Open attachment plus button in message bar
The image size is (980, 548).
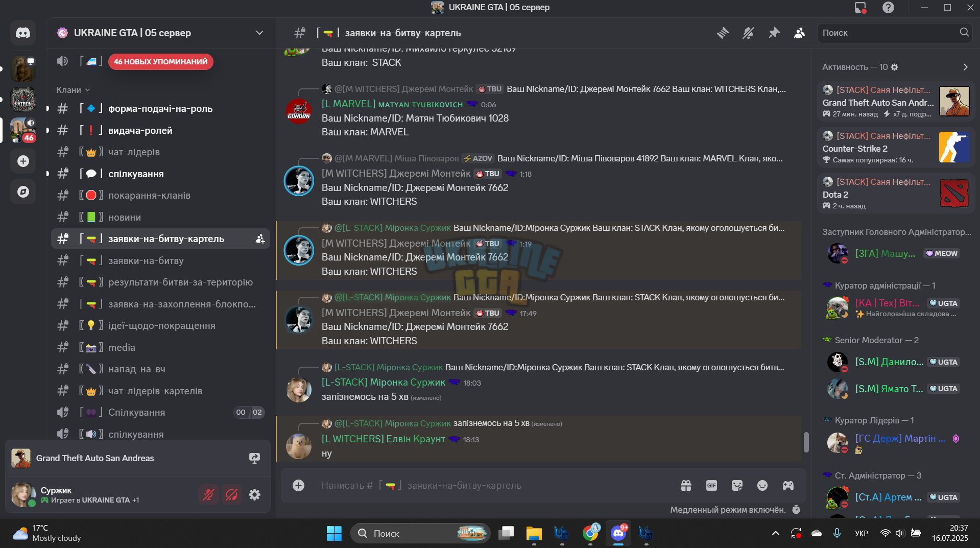[x=299, y=486]
